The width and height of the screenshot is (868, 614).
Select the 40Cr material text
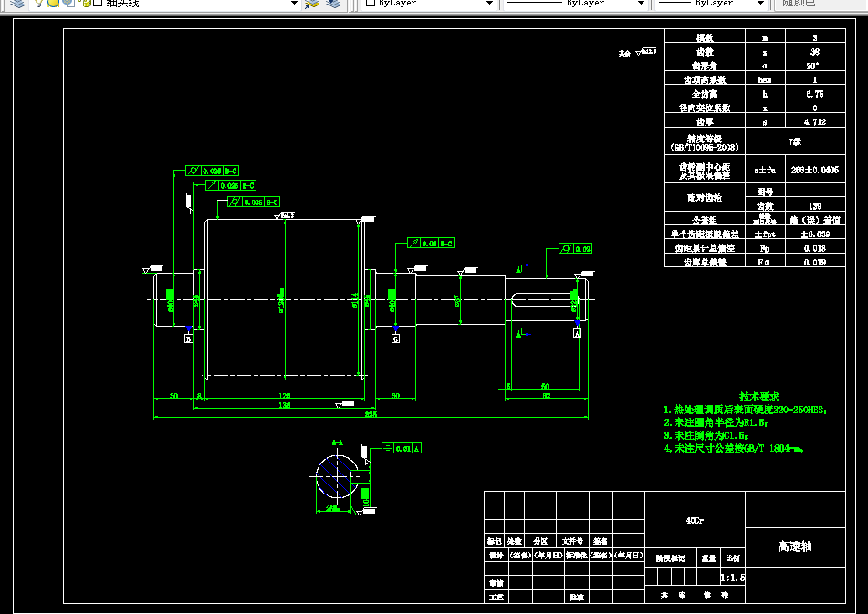pyautogui.click(x=695, y=521)
